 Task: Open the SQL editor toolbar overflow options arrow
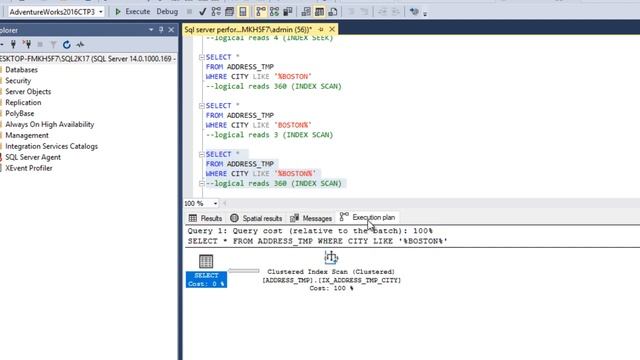(x=425, y=13)
